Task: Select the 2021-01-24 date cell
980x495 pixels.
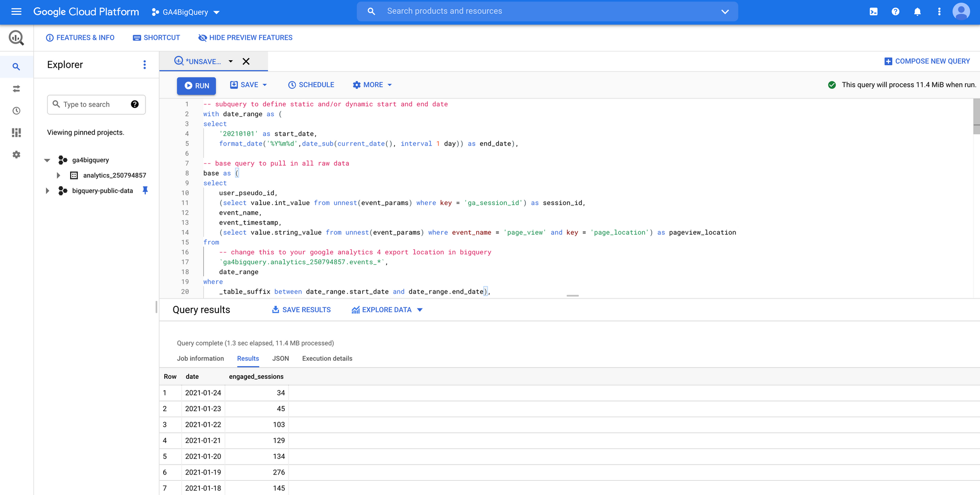Action: pos(203,393)
